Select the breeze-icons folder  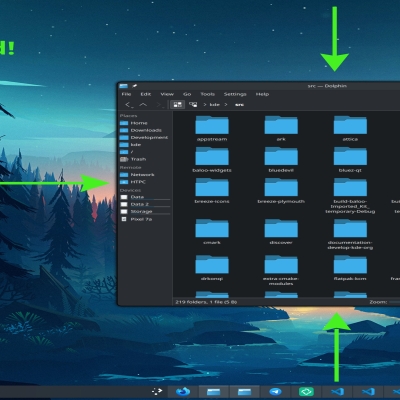point(212,191)
